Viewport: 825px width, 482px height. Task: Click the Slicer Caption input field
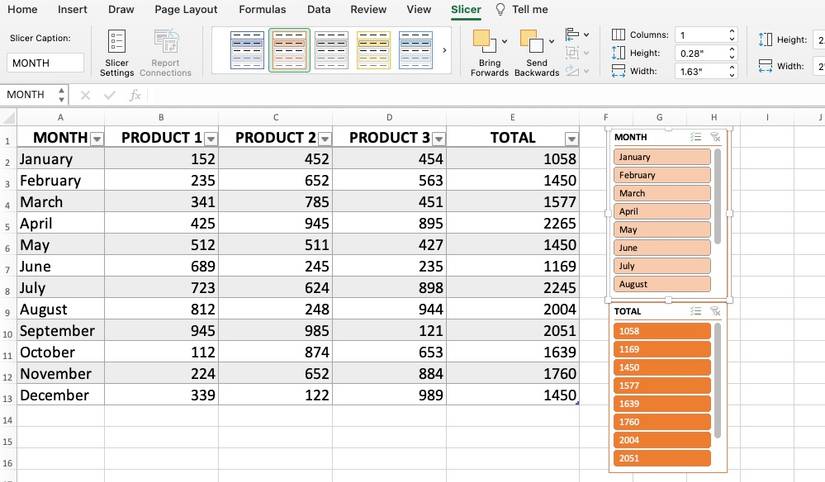45,63
